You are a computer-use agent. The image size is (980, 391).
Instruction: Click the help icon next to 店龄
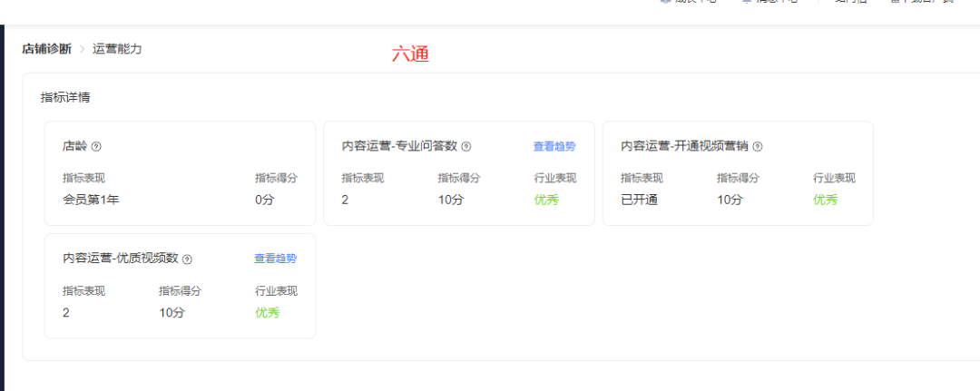[96, 147]
